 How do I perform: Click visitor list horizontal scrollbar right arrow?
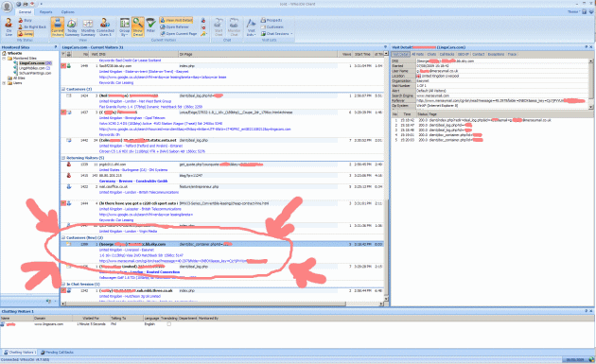coord(381,303)
